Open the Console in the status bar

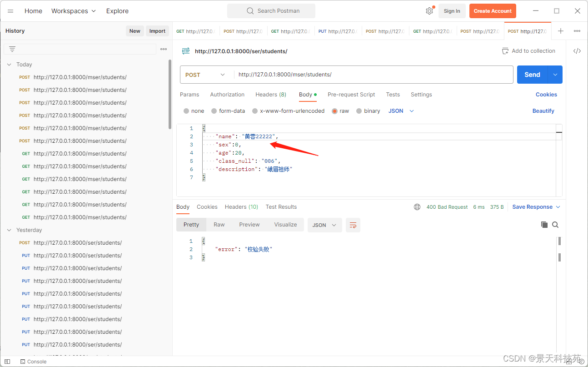click(x=34, y=362)
